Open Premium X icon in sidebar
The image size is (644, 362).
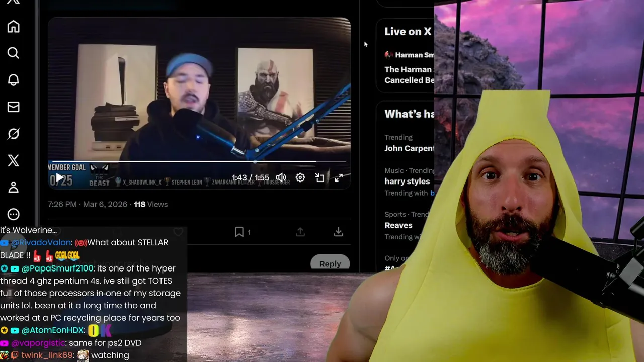tap(14, 160)
